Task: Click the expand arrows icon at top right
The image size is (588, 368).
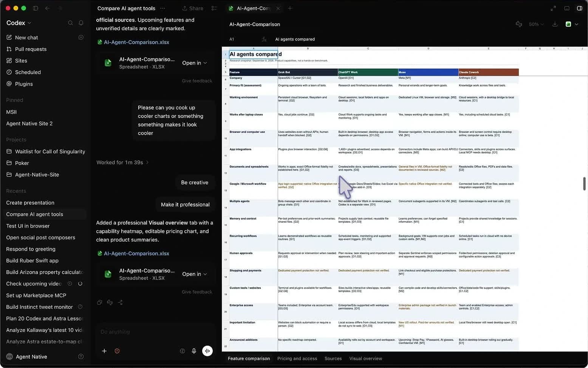Action: click(x=553, y=8)
